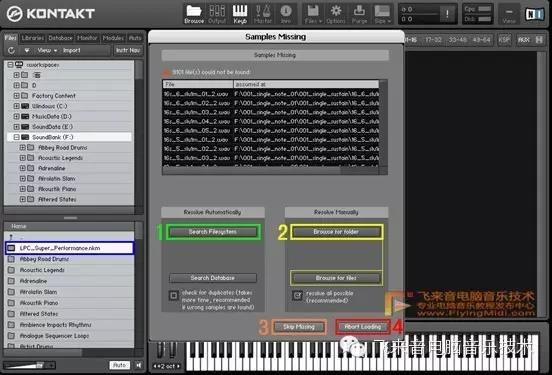Viewport: 552px width, 375px height.
Task: Toggle the KSP button in rack header
Action: pyautogui.click(x=504, y=39)
